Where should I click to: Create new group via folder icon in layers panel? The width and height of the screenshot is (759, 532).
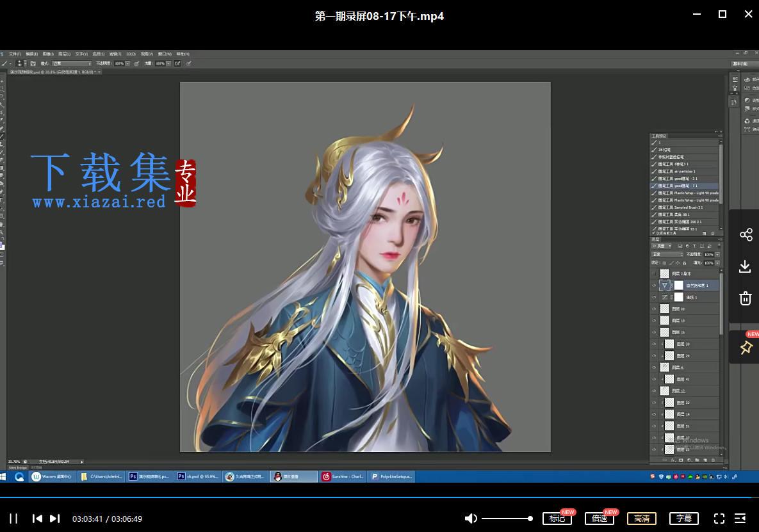pos(697,460)
